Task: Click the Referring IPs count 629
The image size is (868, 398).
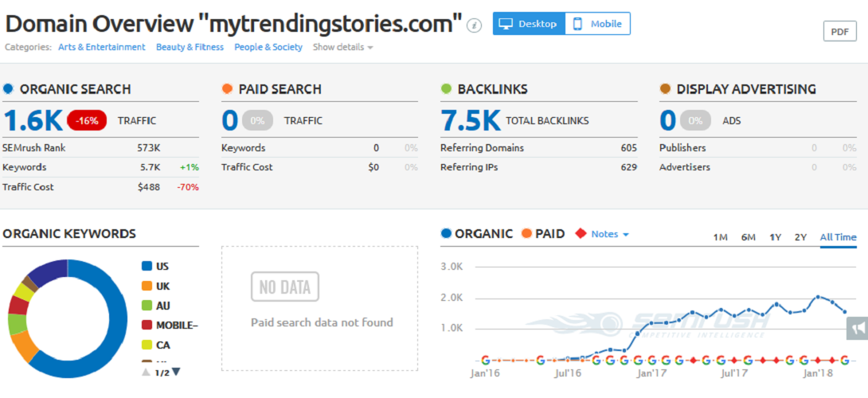Action: point(629,167)
